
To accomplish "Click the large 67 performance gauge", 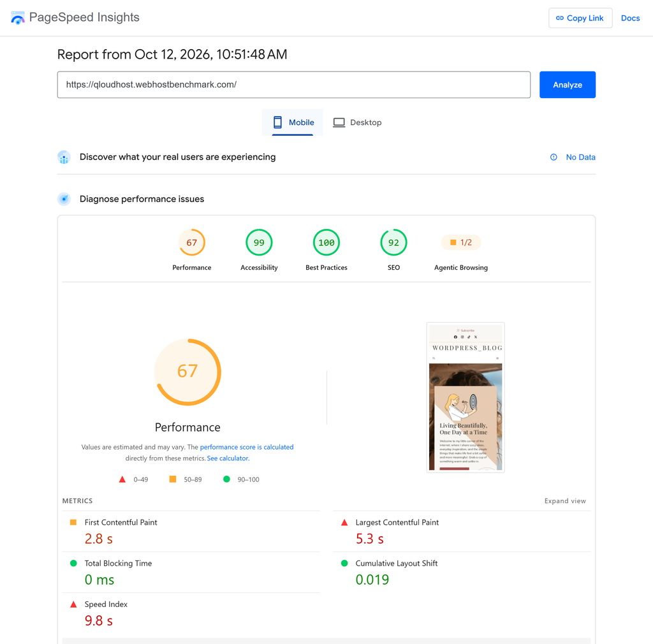I will 187,372.
